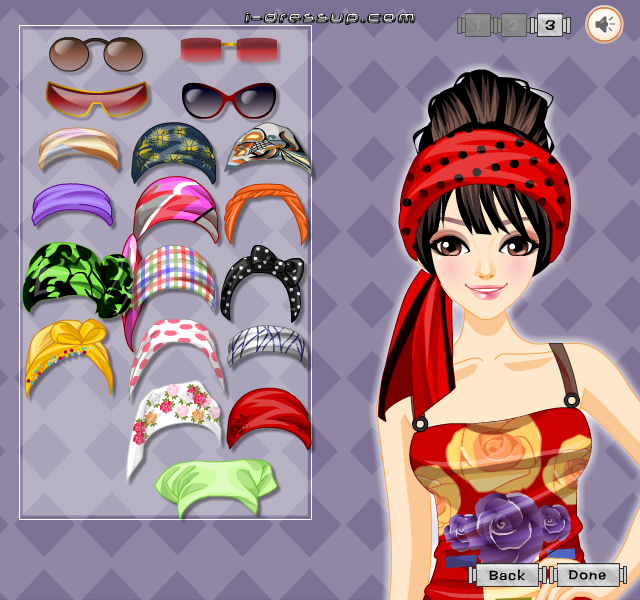This screenshot has height=600, width=640.
Task: Choose the purple headband
Action: pyautogui.click(x=72, y=204)
